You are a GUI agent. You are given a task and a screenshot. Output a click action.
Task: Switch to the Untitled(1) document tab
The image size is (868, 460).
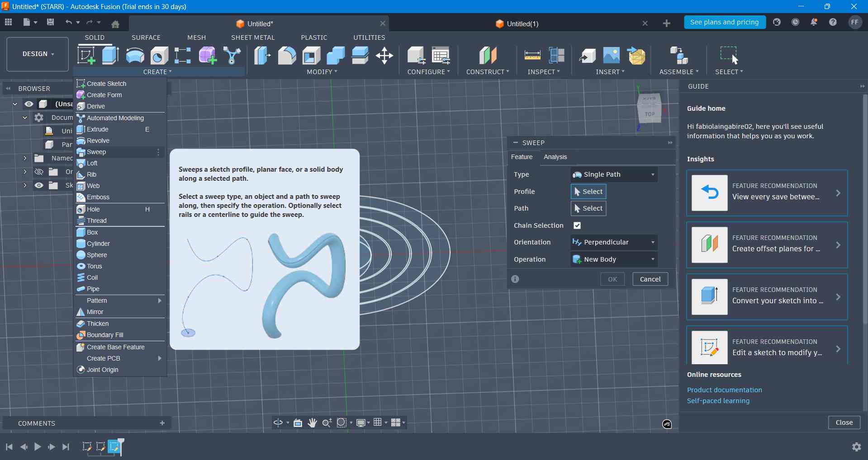[x=522, y=24]
